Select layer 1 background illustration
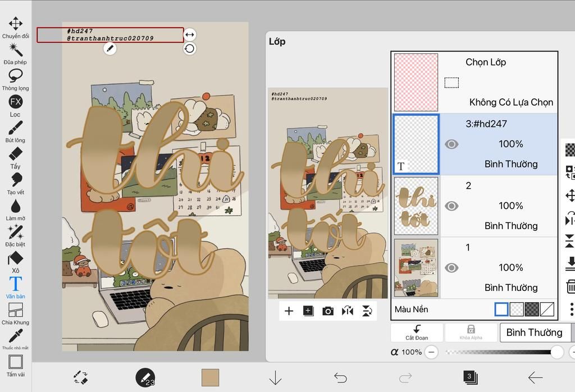575x392 pixels. click(x=474, y=268)
